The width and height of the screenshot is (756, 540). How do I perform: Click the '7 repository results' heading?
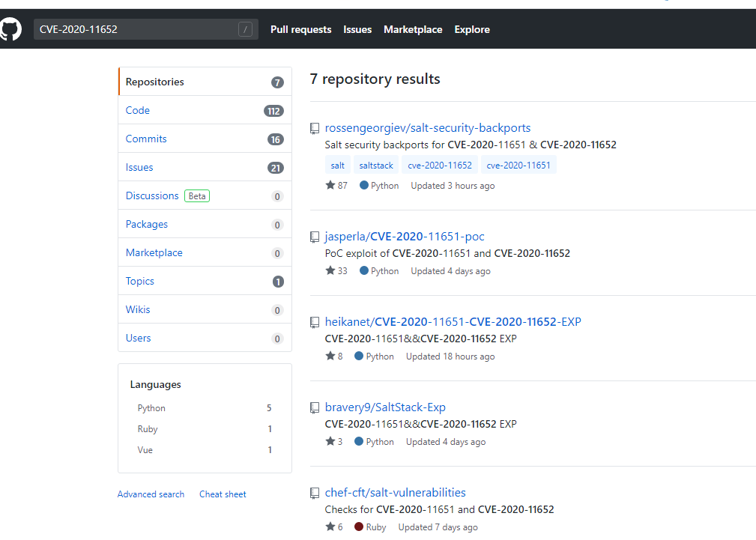375,79
